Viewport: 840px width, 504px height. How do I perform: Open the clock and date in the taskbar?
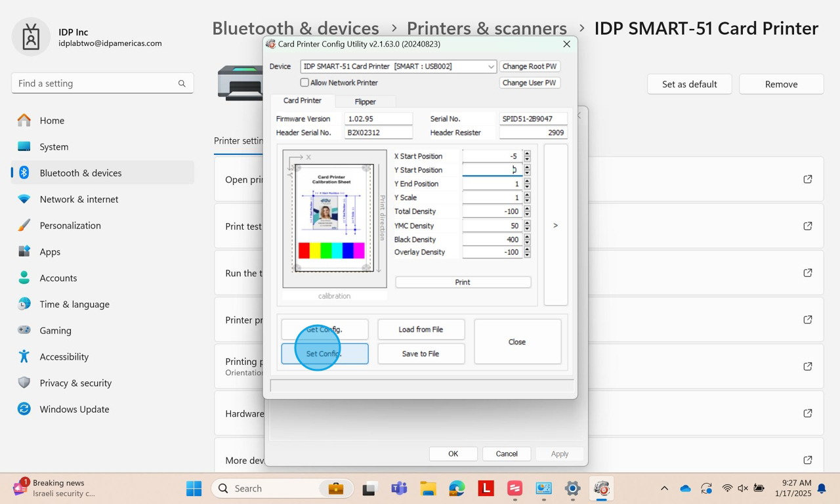(x=793, y=488)
